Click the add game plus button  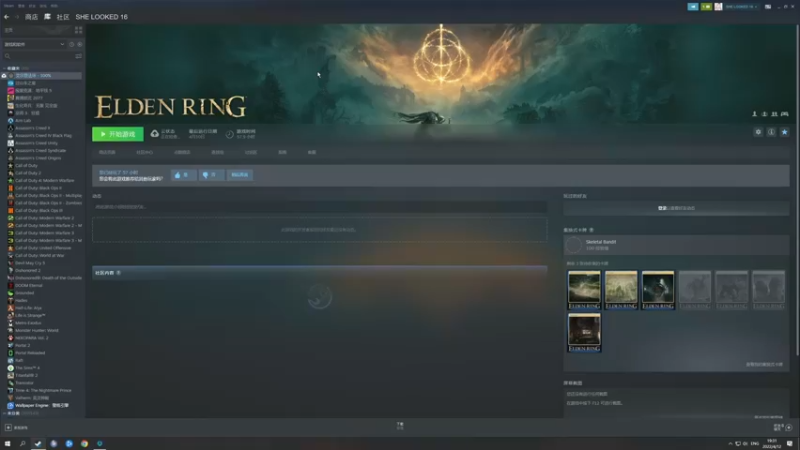point(8,428)
